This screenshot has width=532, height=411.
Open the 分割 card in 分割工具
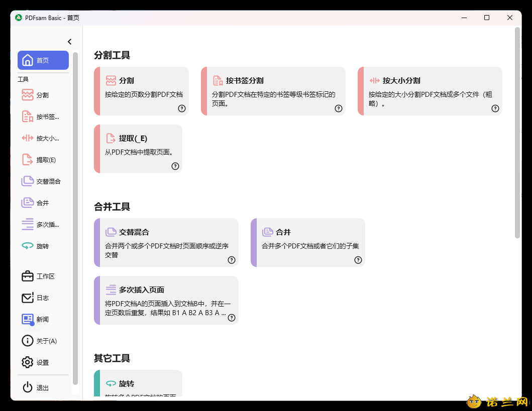click(141, 91)
